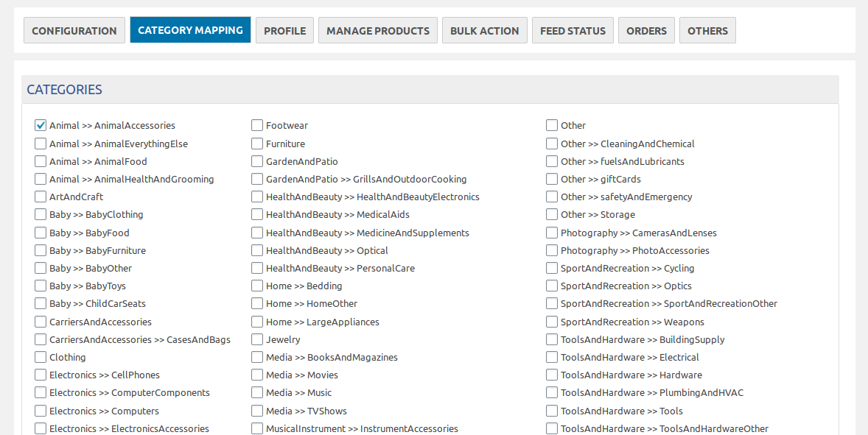Select Photography >> CamerasAndLenses checkbox
Screen dimensions: 868x435
551,233
